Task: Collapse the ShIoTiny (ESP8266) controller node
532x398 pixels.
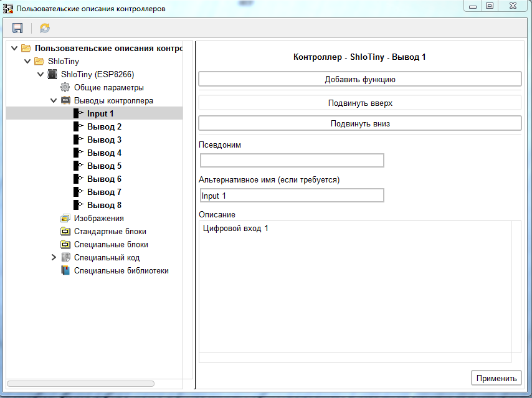Action: [x=40, y=74]
